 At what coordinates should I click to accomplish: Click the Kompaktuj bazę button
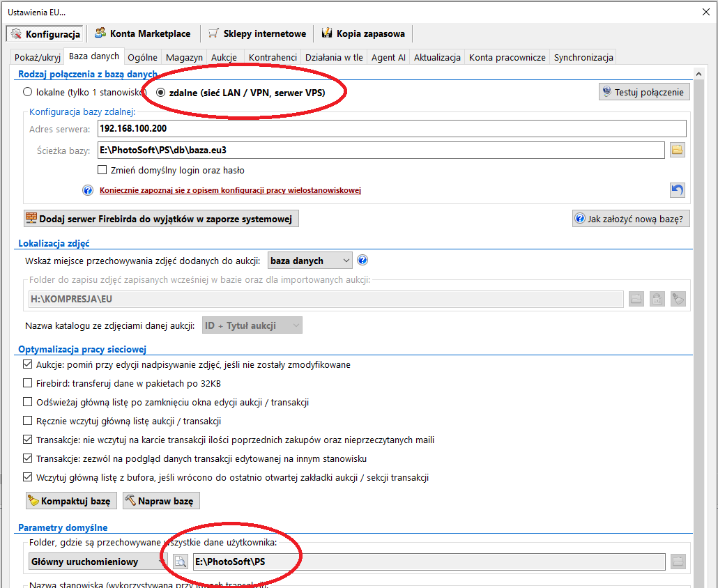point(70,501)
